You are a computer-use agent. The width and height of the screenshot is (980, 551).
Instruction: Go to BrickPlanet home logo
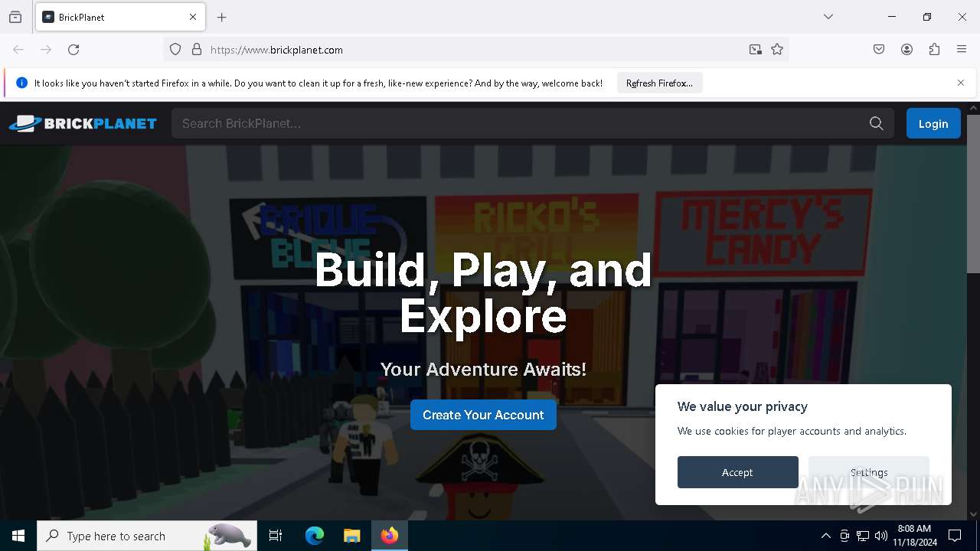click(x=83, y=123)
